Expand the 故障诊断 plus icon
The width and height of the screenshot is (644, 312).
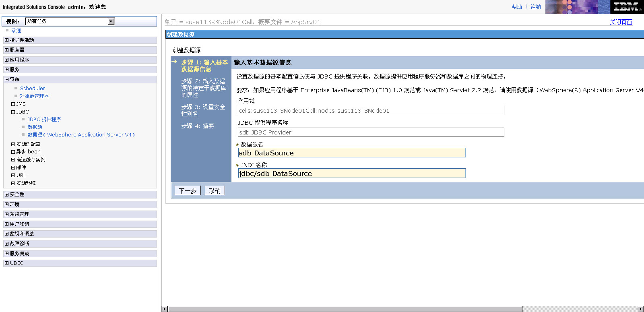tap(6, 244)
